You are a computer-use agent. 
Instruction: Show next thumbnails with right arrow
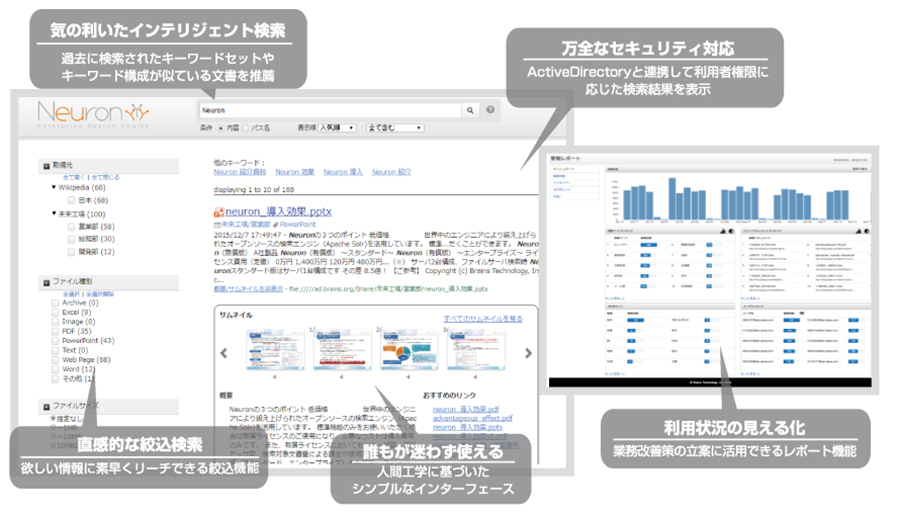(x=528, y=353)
